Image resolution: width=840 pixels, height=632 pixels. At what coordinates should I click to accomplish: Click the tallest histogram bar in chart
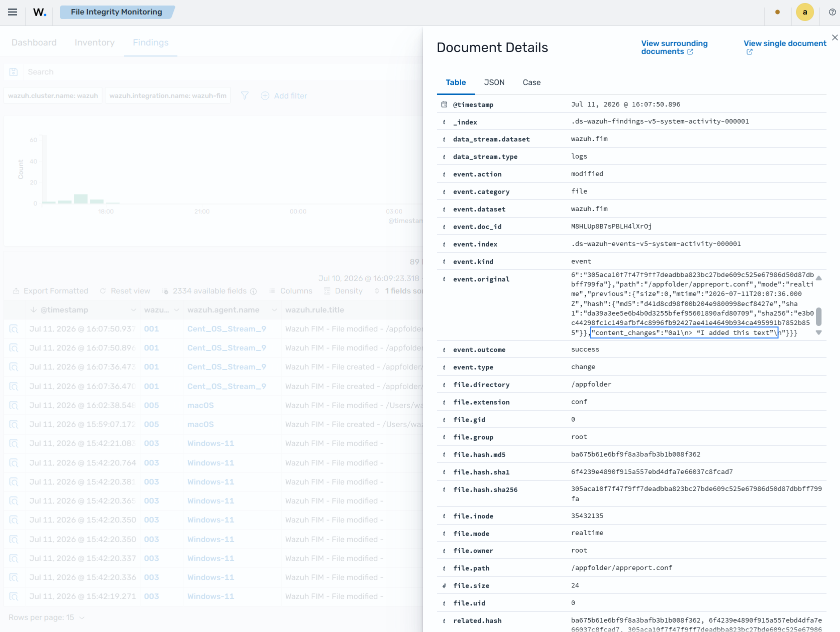[81, 198]
